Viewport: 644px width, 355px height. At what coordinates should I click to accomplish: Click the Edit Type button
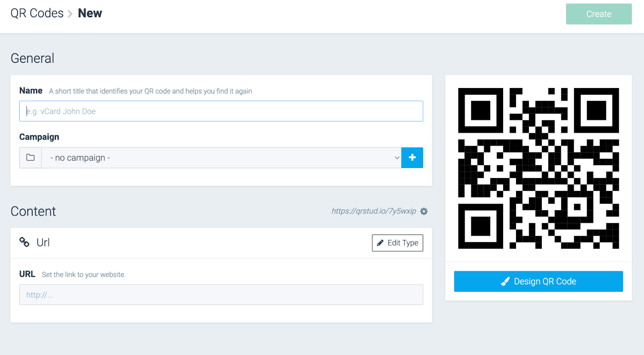[397, 243]
